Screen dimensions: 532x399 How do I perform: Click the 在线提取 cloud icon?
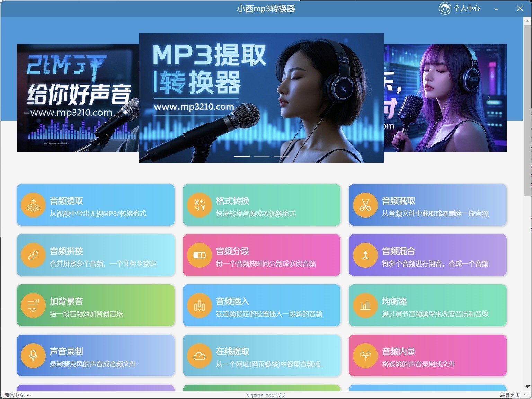(x=199, y=356)
